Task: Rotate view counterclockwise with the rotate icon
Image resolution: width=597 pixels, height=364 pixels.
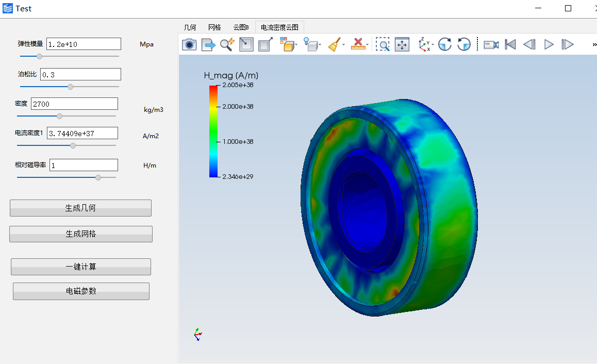Action: (464, 45)
